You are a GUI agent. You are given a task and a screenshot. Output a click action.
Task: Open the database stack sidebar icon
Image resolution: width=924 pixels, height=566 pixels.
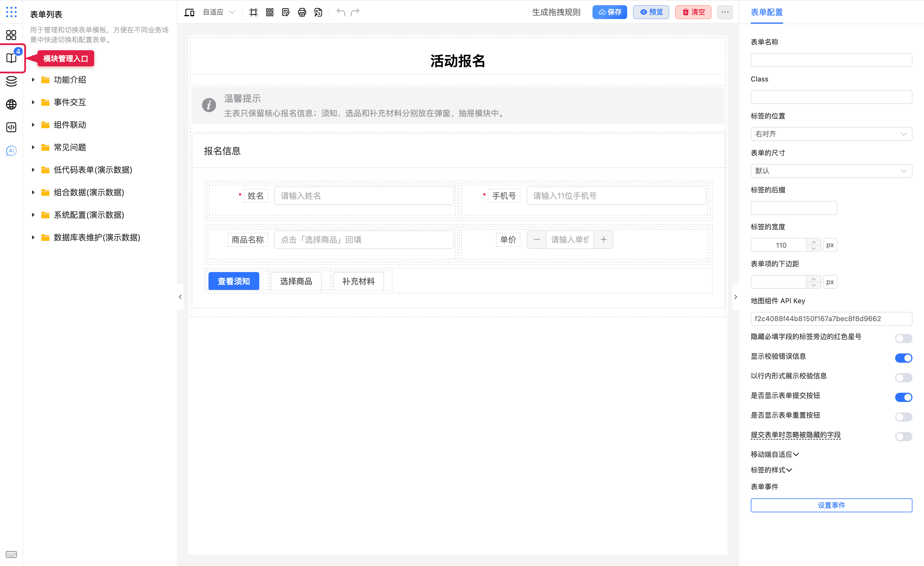11,81
